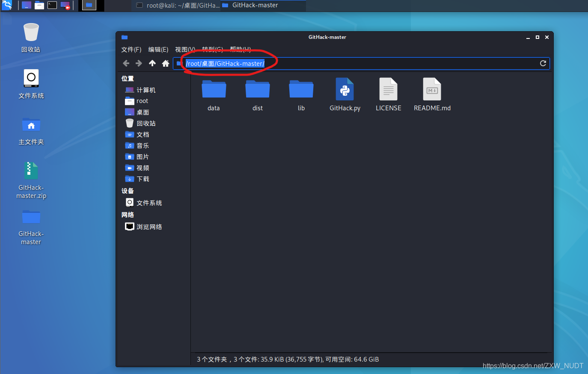Open the Kali application launcher
This screenshot has height=374, width=588.
7,6
